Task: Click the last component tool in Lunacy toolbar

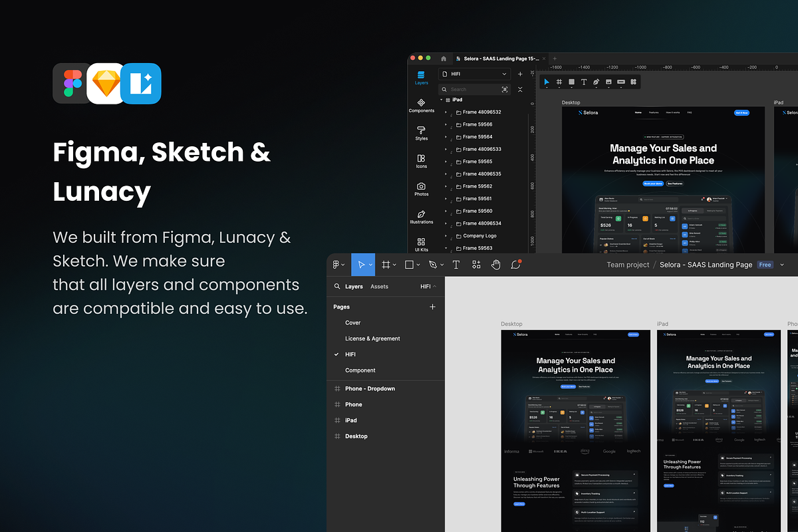Action: [634, 82]
